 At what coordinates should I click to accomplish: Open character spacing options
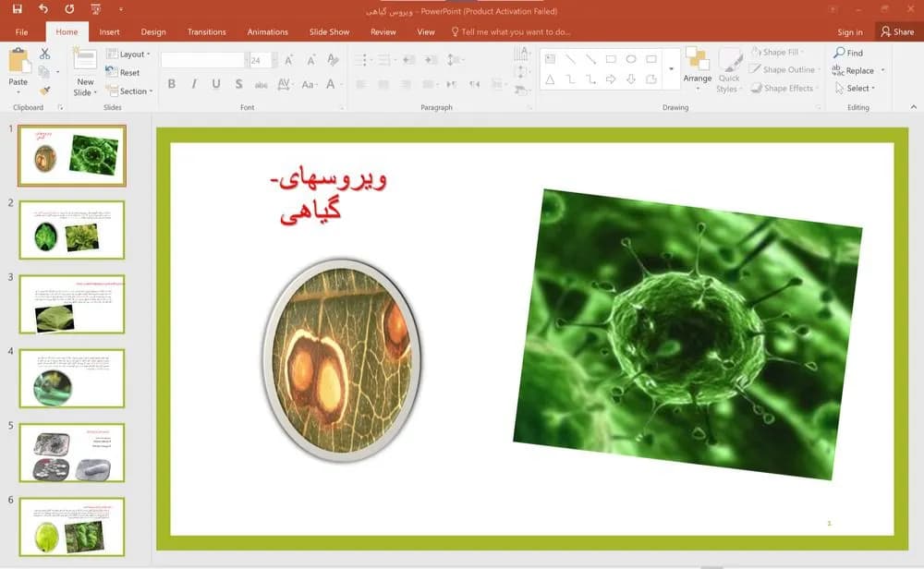click(x=284, y=84)
